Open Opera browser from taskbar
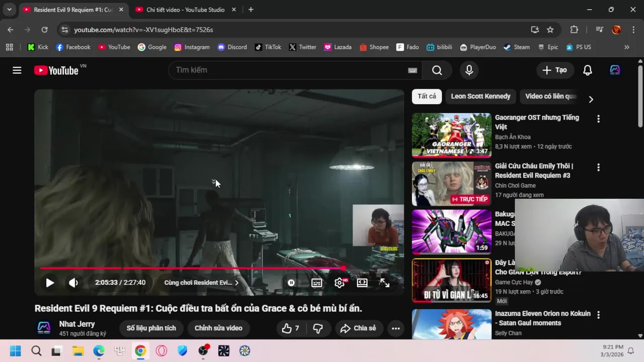The height and width of the screenshot is (362, 644). tap(162, 351)
